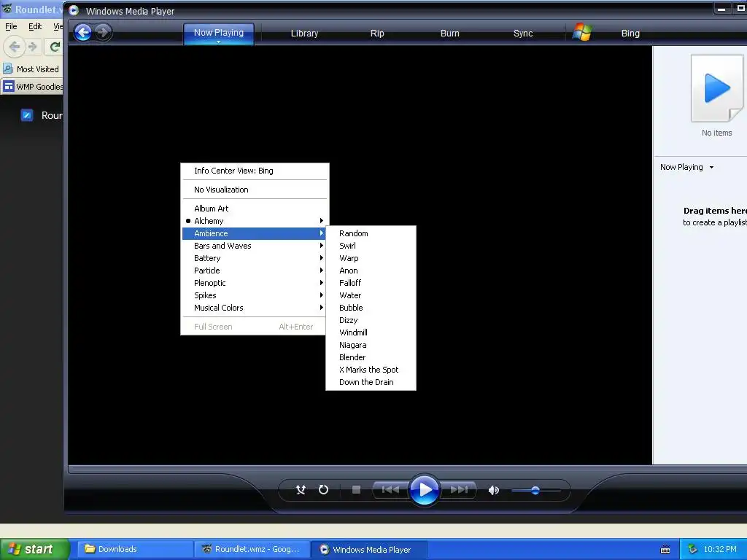The image size is (747, 560).
Task: Open the Most Visited bookmarks
Action: [x=31, y=69]
